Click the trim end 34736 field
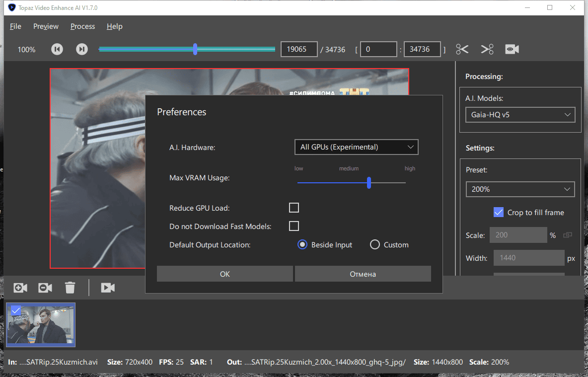 click(422, 49)
